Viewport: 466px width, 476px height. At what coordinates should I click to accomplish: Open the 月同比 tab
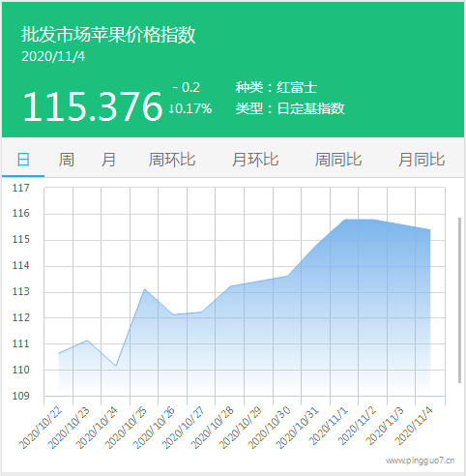pyautogui.click(x=422, y=160)
